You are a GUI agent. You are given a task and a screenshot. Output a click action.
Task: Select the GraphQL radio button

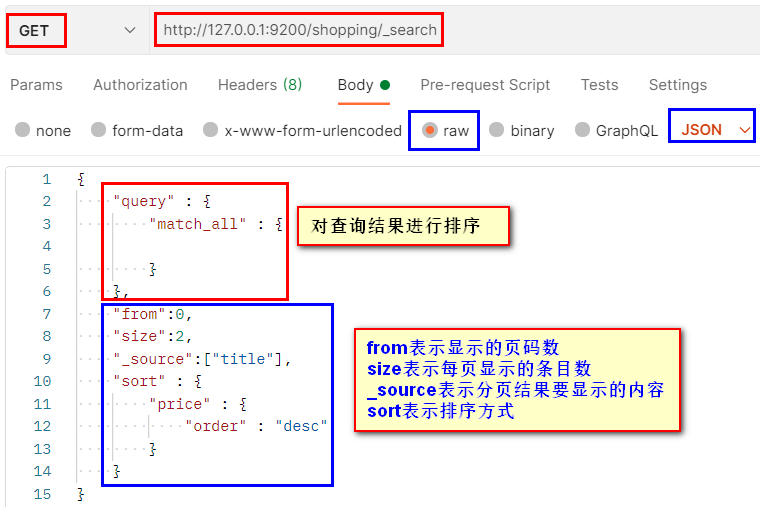tap(582, 130)
